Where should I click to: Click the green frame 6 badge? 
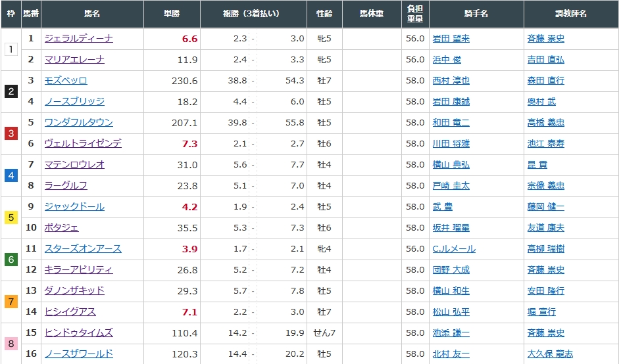coord(11,260)
